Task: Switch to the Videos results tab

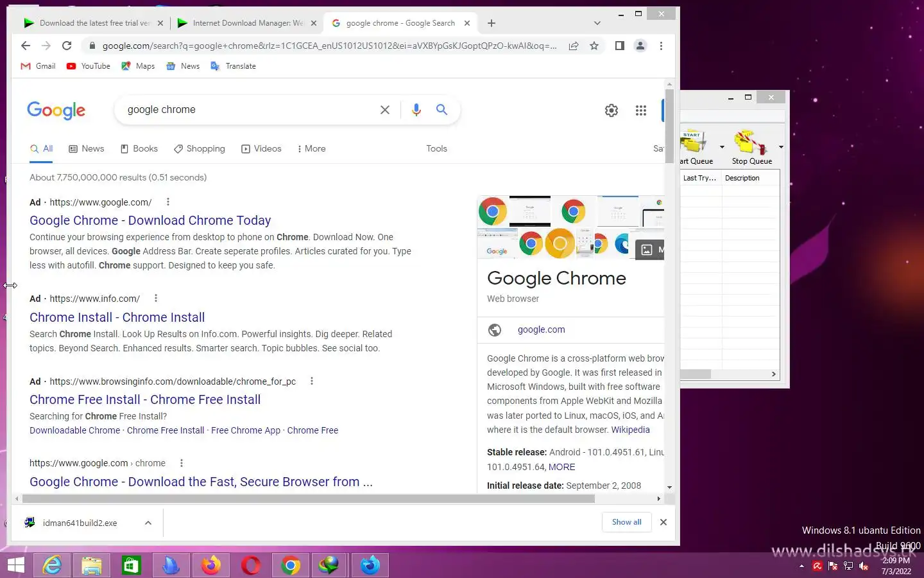Action: [x=261, y=148]
